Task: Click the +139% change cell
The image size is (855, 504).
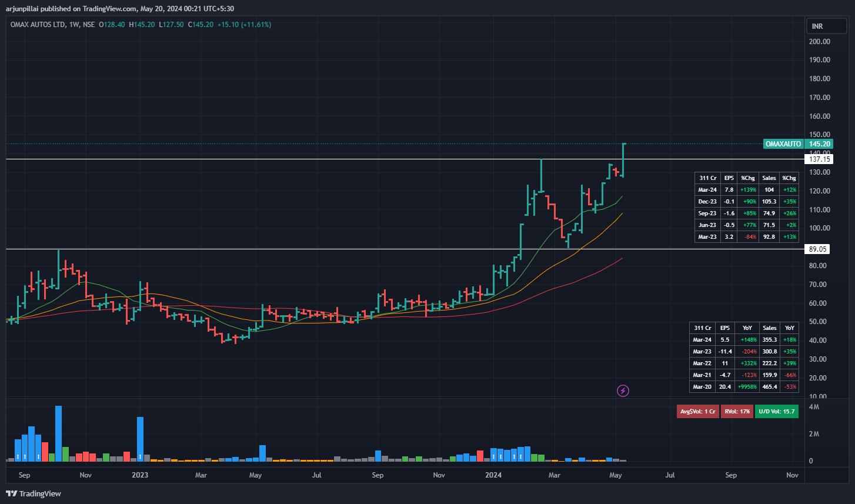Action: click(x=748, y=190)
